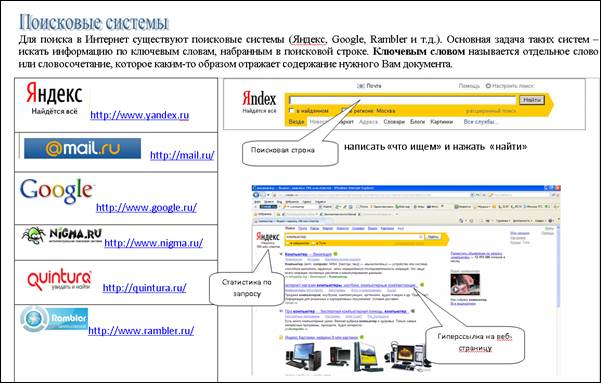Toggle the «в найденном» checkbox
The width and height of the screenshot is (601, 383).
pos(291,110)
